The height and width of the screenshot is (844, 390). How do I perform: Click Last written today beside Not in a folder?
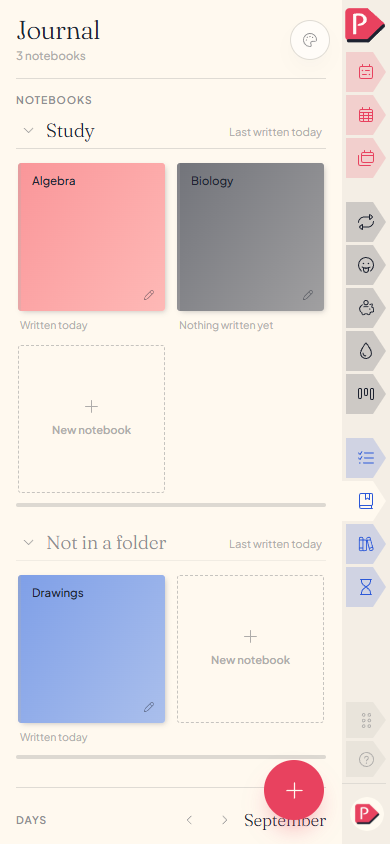point(275,544)
